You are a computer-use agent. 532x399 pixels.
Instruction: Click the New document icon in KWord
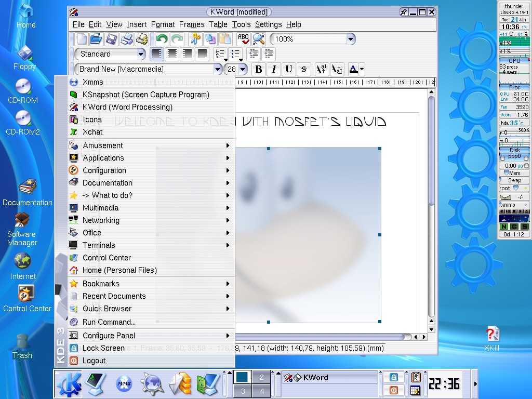pos(82,39)
